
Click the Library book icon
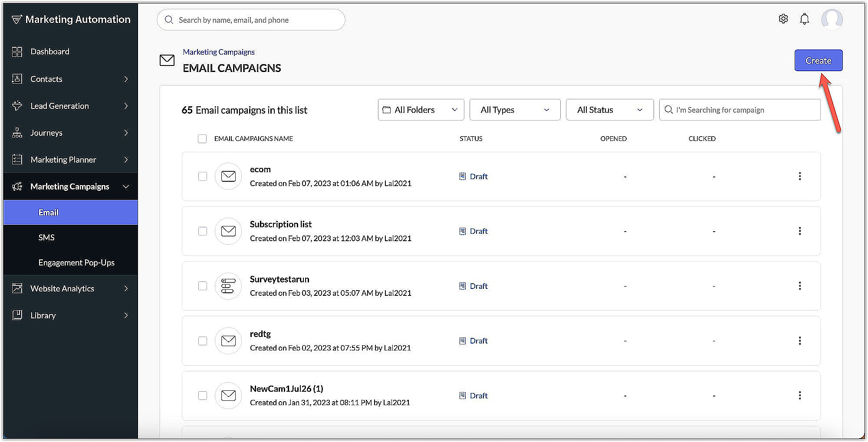pyautogui.click(x=17, y=315)
